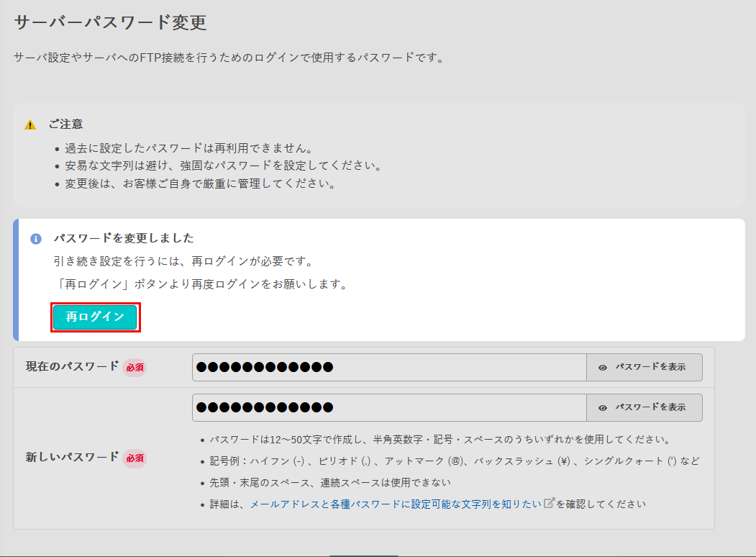
Task: Click the FTP接続 description text under the heading
Action: (x=229, y=57)
